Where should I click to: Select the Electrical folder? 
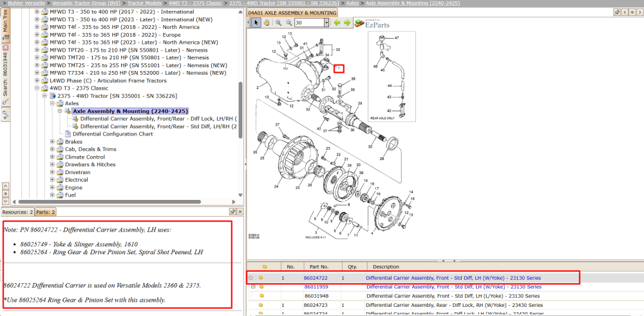[77, 180]
